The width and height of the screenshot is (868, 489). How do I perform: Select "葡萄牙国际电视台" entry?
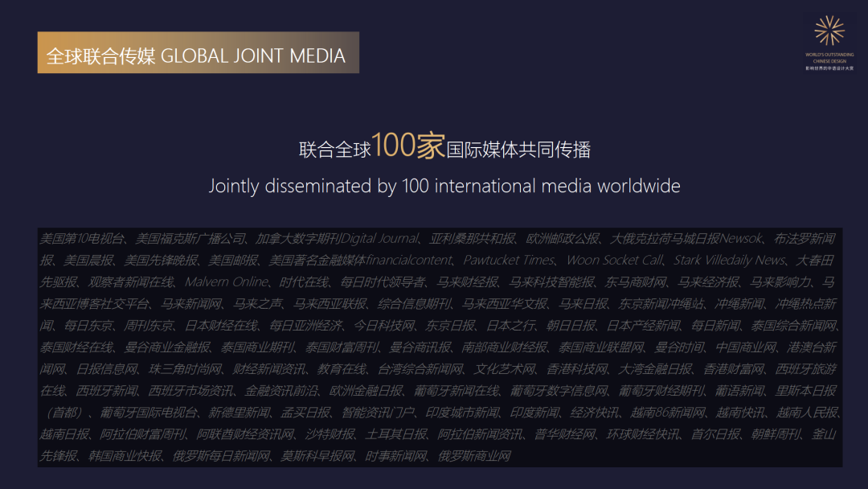[149, 413]
